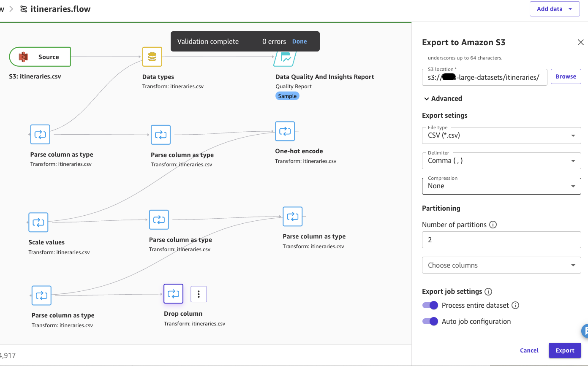Select the S3 Source node

(40, 57)
